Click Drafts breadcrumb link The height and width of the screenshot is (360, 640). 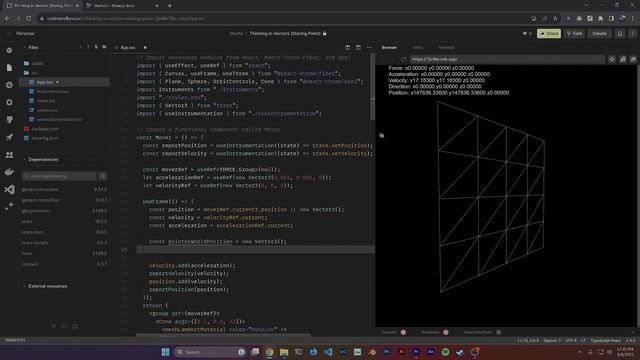[236, 33]
